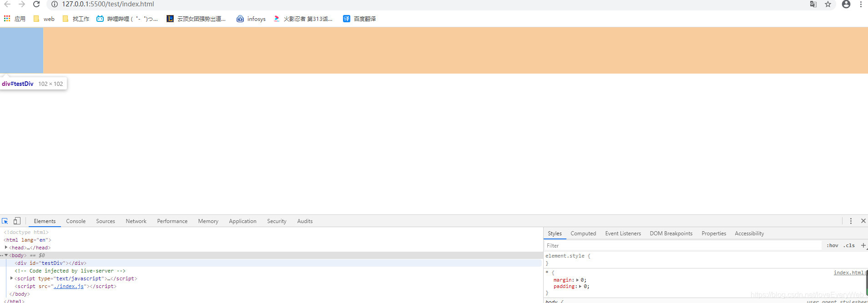Click the address bar URL
The width and height of the screenshot is (868, 303).
108,4
